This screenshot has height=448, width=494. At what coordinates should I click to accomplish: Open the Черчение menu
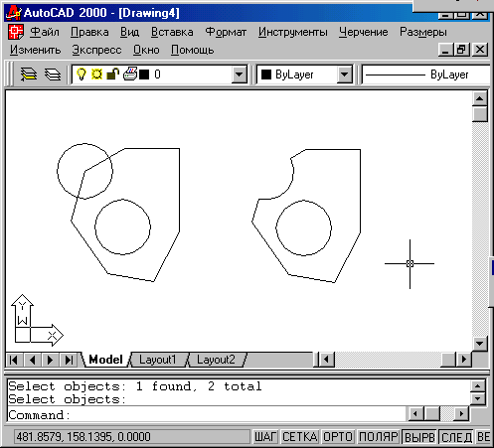tap(364, 32)
